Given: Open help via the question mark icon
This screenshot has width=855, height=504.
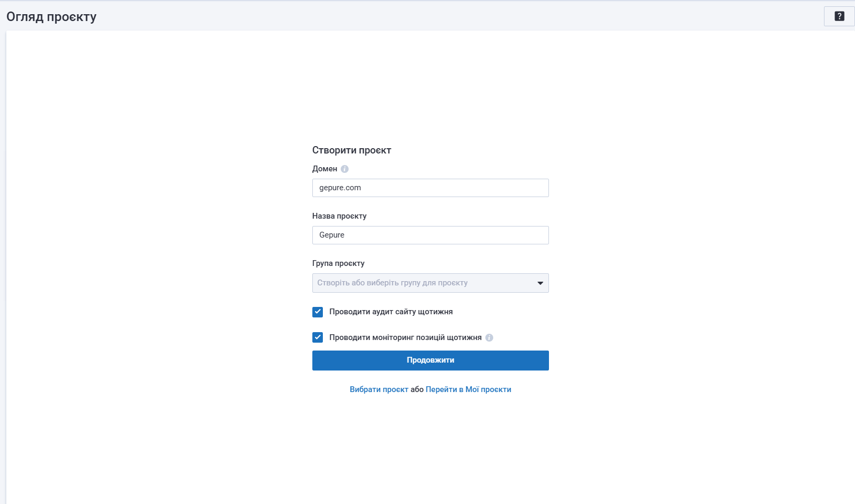Looking at the screenshot, I should point(839,16).
